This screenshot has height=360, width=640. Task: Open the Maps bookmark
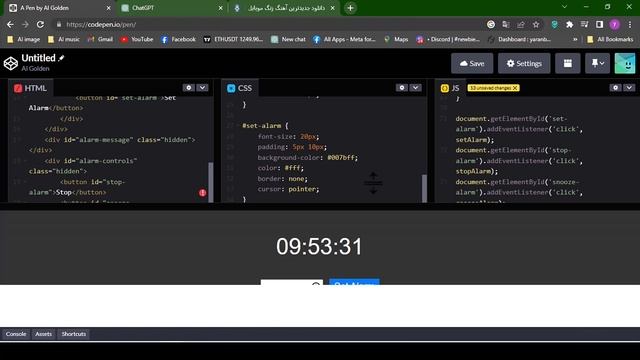click(396, 39)
